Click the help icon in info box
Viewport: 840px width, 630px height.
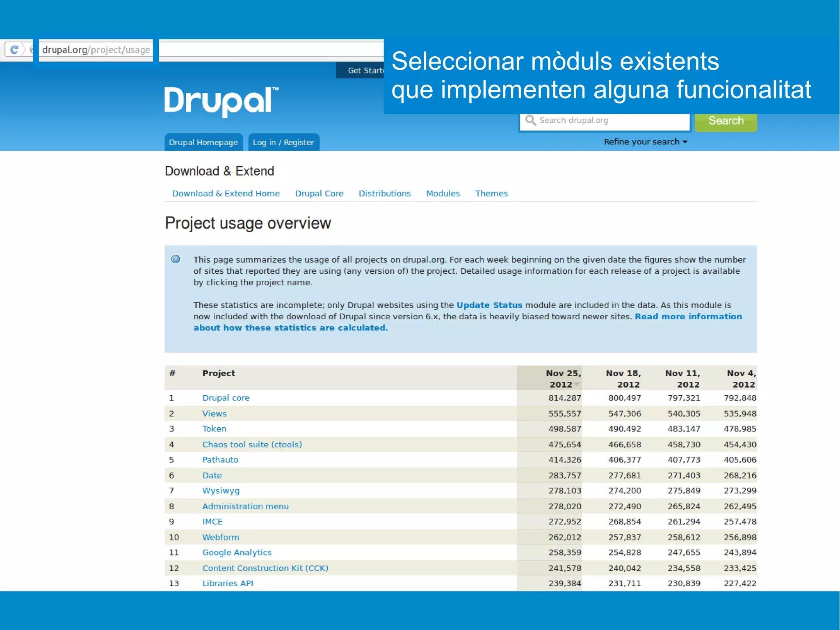[176, 259]
